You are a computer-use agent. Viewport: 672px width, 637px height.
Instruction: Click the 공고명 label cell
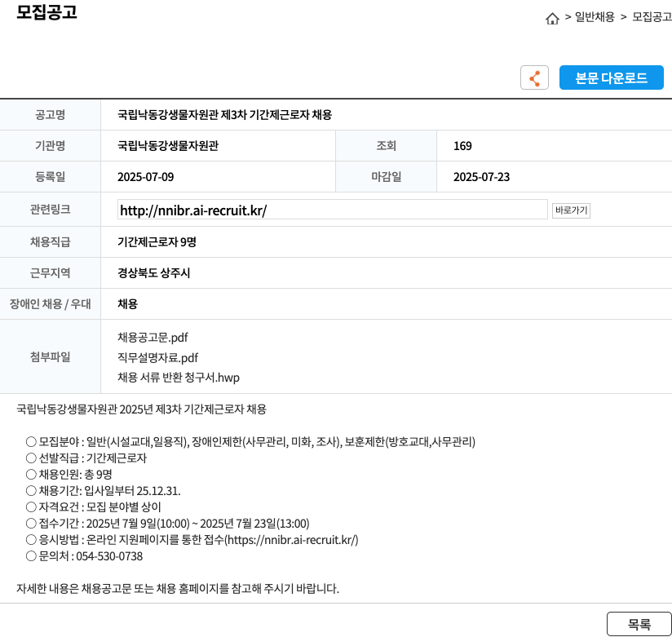[x=50, y=115]
